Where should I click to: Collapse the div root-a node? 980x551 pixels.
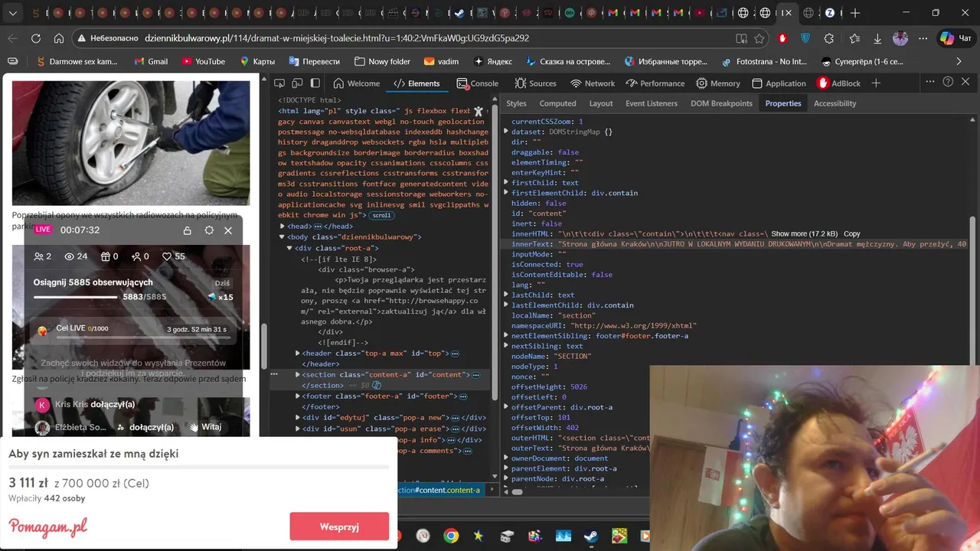point(289,248)
